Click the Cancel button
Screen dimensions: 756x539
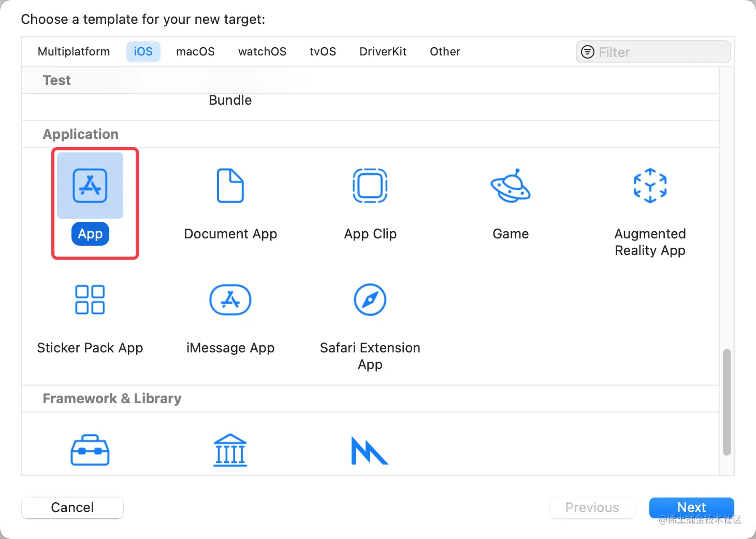(x=72, y=507)
